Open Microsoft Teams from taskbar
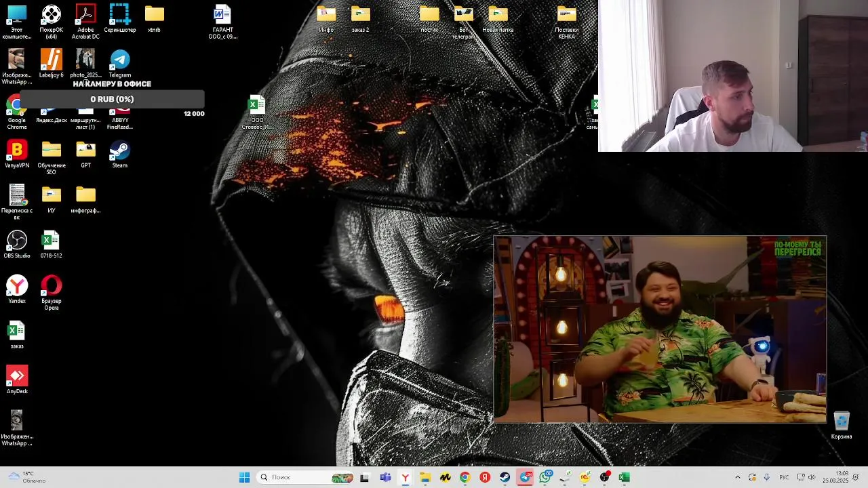This screenshot has width=868, height=488. tap(385, 477)
